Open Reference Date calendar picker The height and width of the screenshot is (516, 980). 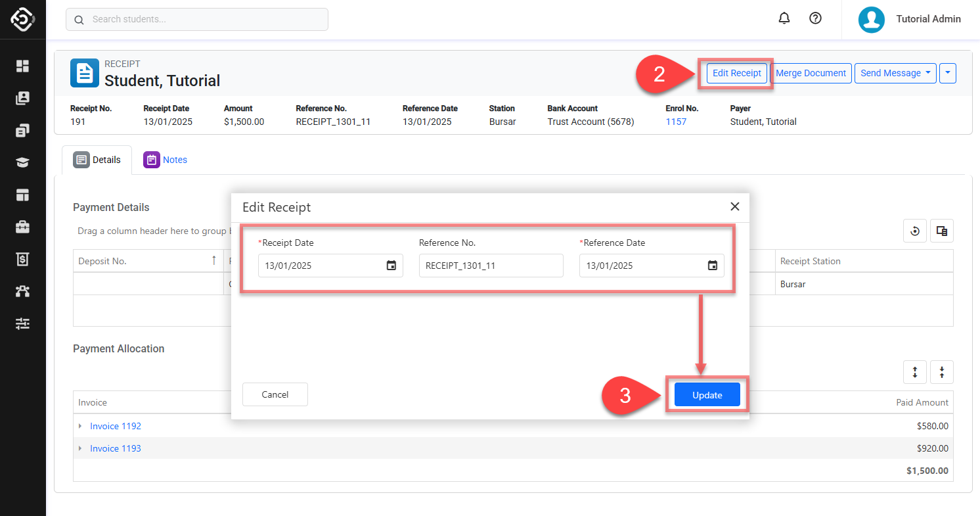pos(712,266)
